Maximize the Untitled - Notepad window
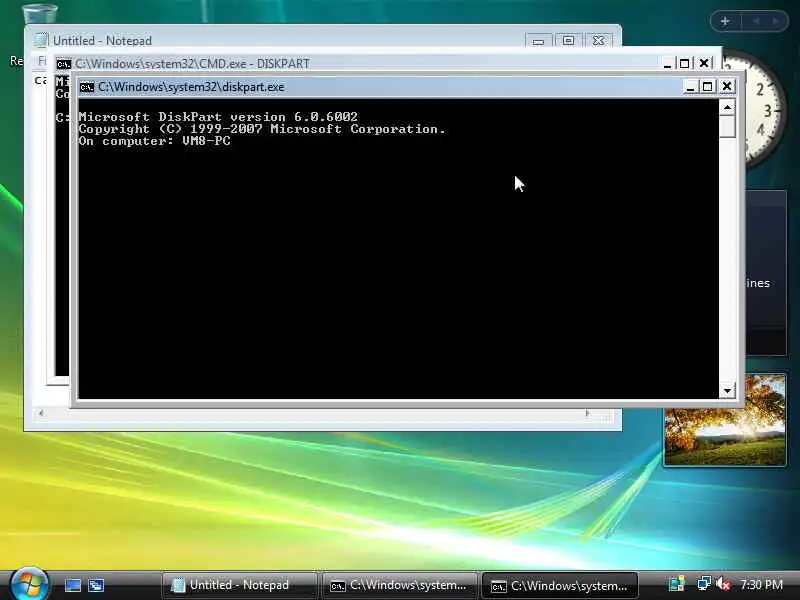 [568, 40]
